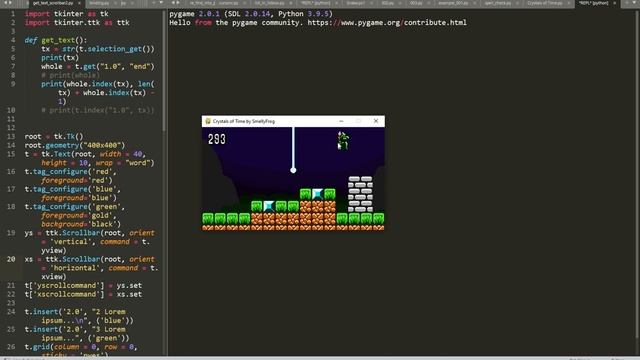This screenshot has width=640, height=360.
Task: Open tab list dropdown in left pane
Action: (161, 3)
